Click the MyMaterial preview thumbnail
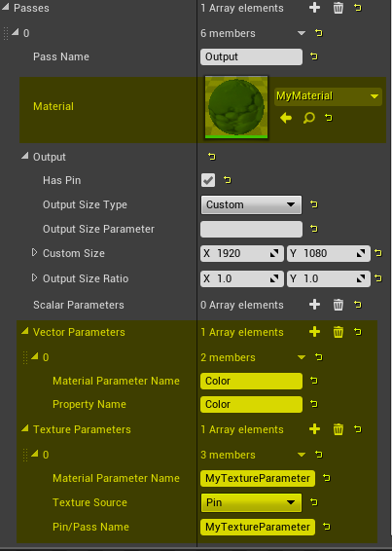The height and width of the screenshot is (551, 392). pos(236,107)
